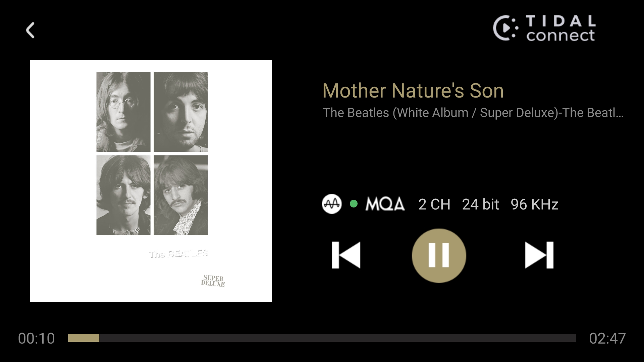Click the song title Mother Nature's Son
This screenshot has height=362, width=644.
(x=413, y=91)
